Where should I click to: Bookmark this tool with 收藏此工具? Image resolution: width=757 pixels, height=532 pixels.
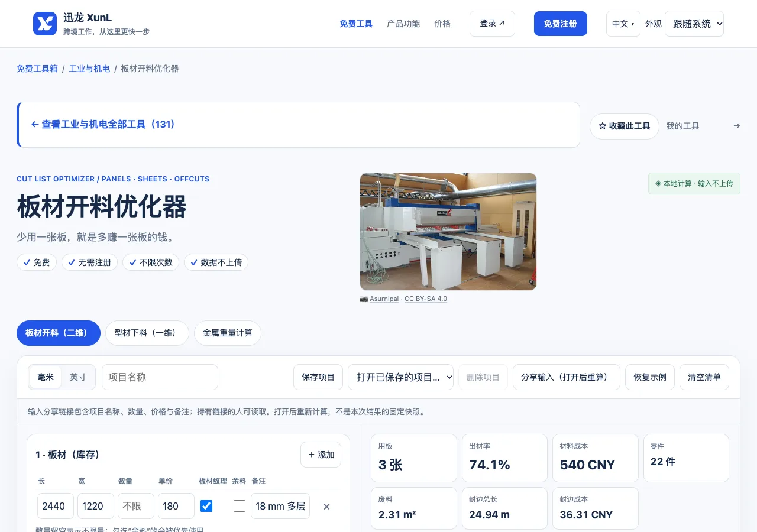(x=625, y=126)
